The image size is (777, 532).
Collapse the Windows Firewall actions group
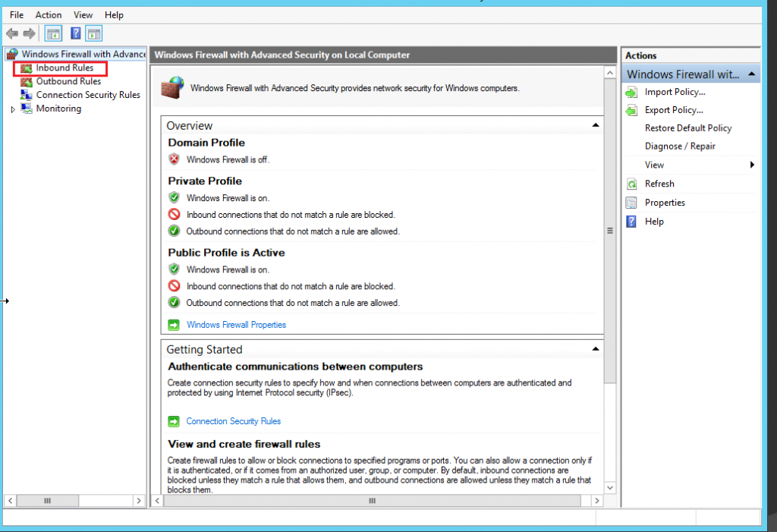coord(752,74)
